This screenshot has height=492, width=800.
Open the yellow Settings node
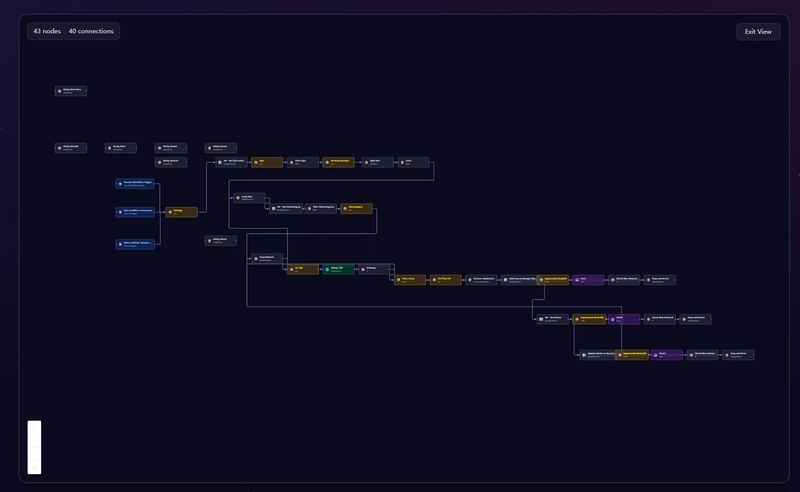[181, 211]
